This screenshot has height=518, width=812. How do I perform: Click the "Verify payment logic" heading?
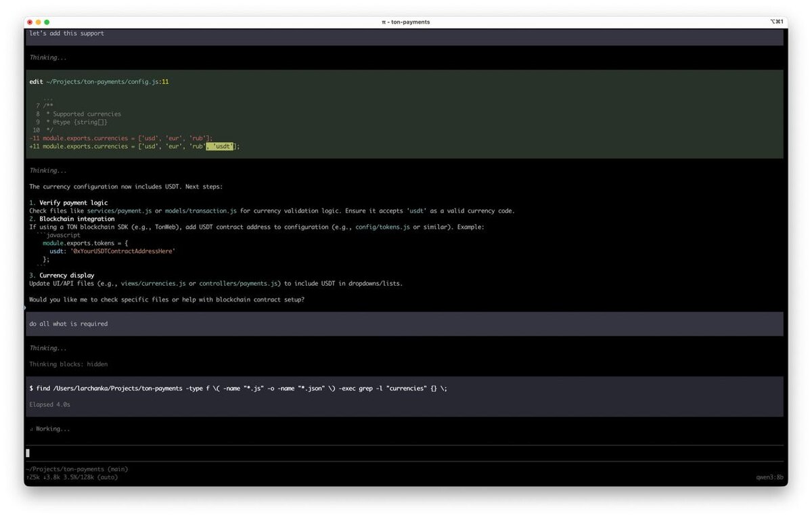(73, 202)
